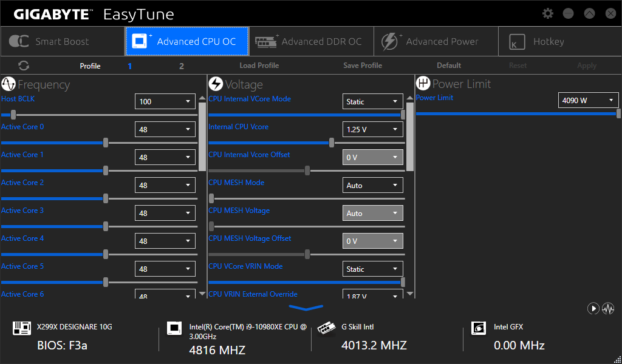Open the Hotkey tab
Viewport: 622px width, 364px height.
(559, 42)
